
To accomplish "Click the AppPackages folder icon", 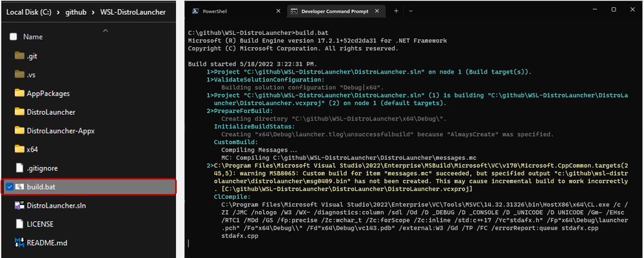I will tap(19, 94).
